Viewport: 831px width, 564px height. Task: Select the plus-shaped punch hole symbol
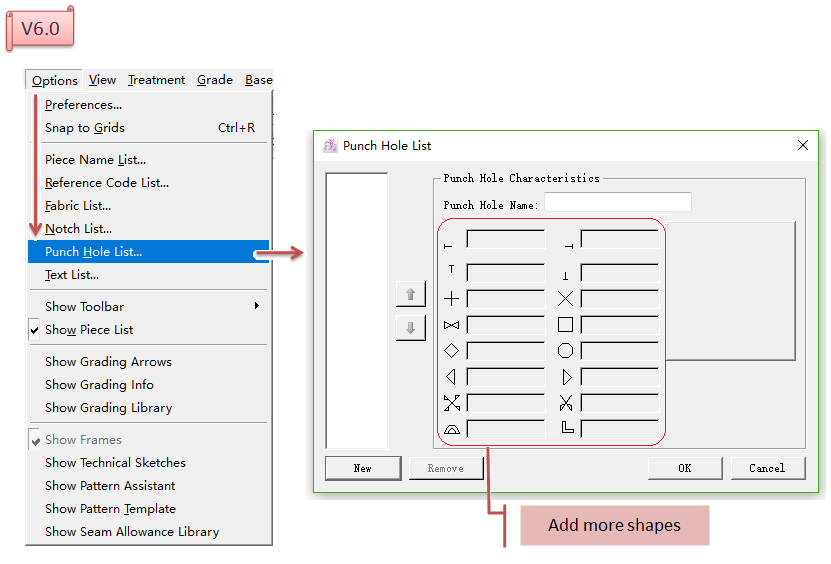[x=451, y=298]
